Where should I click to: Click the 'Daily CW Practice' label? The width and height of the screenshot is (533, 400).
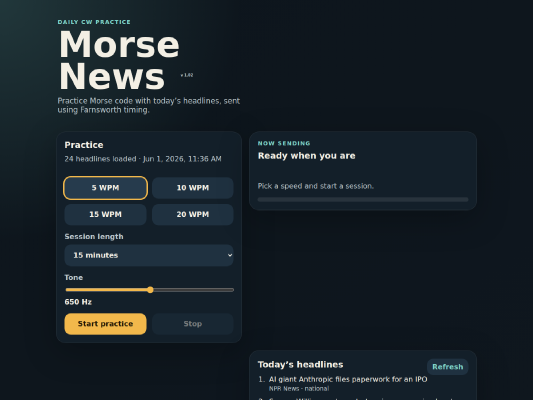94,22
